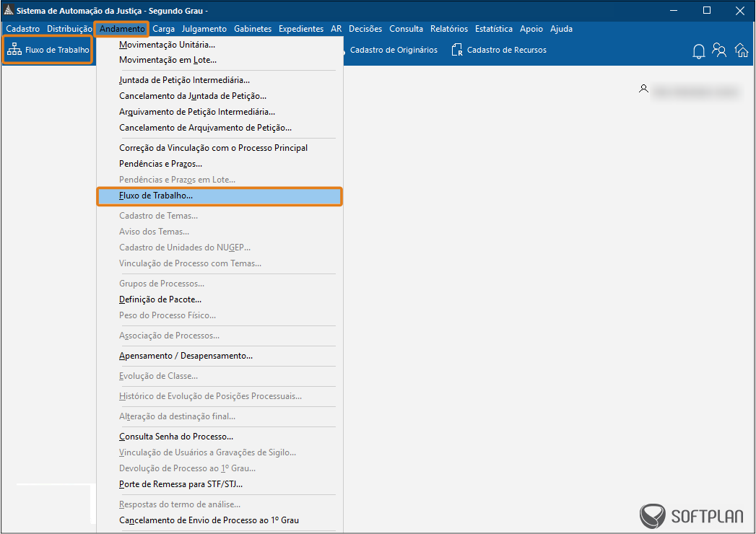The height and width of the screenshot is (534, 756).
Task: Open Definição de Pacote menu item
Action: pos(160,299)
